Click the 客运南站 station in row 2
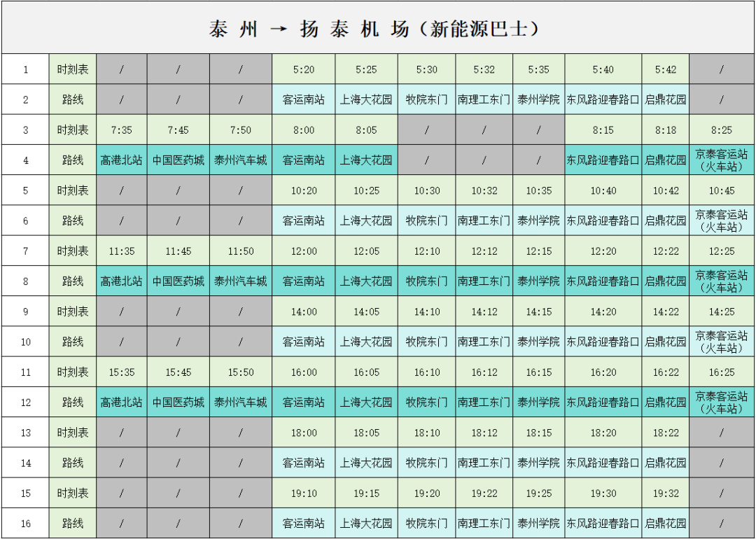The image size is (756, 539). tap(304, 99)
